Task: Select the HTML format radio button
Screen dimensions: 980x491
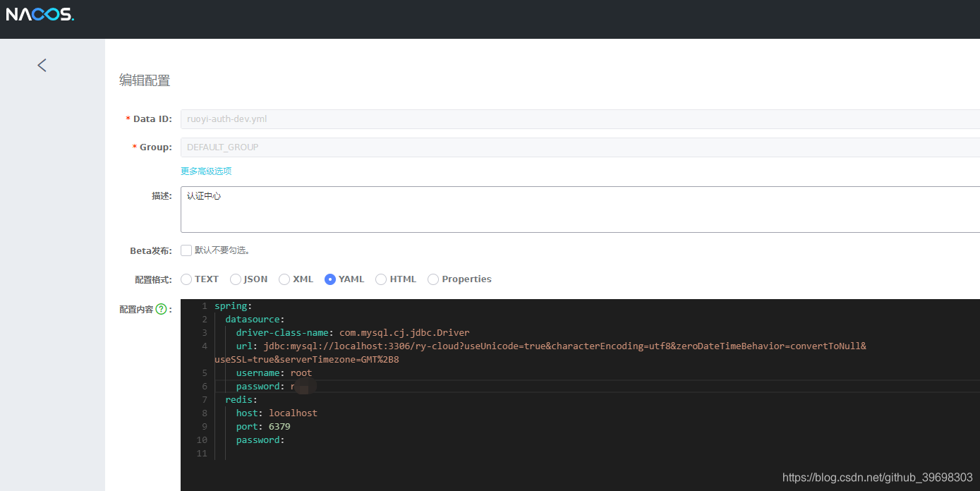Action: pyautogui.click(x=381, y=279)
